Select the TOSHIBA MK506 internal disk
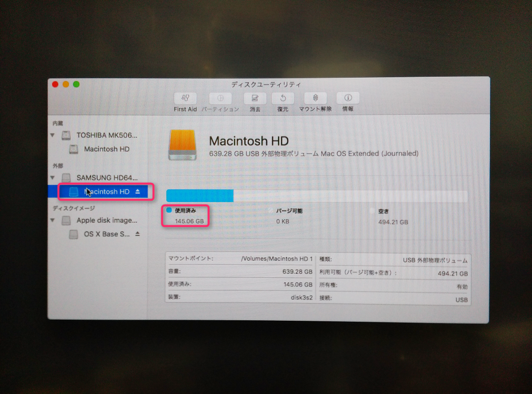This screenshot has height=394, width=532. [x=106, y=135]
